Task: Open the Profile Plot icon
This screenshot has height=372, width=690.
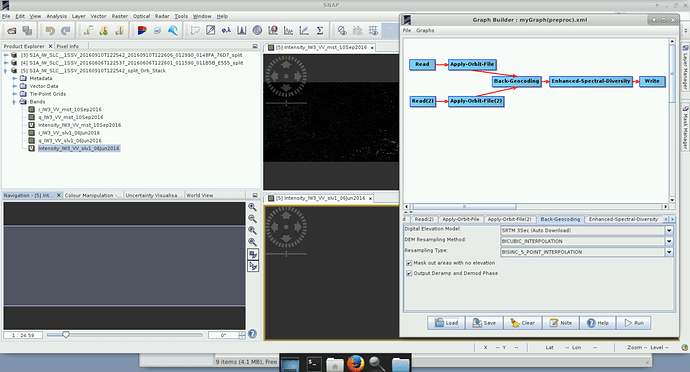Action: (288, 30)
